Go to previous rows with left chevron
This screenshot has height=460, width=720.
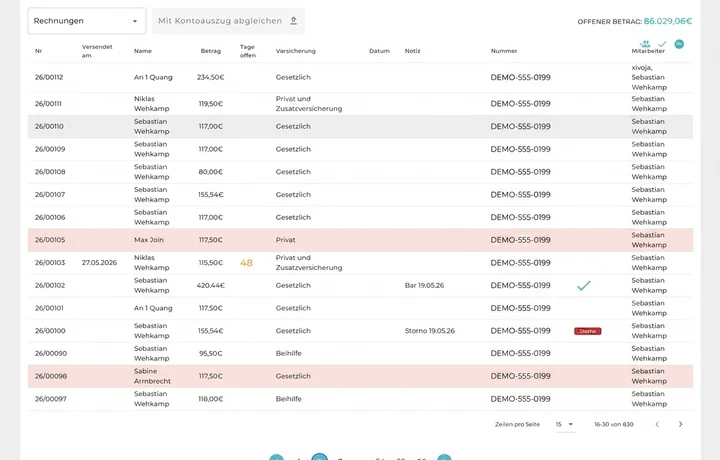[657, 424]
